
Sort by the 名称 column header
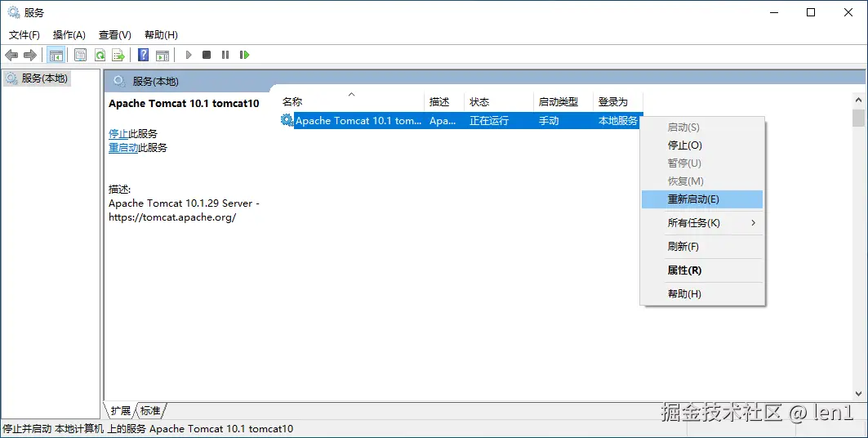click(351, 101)
